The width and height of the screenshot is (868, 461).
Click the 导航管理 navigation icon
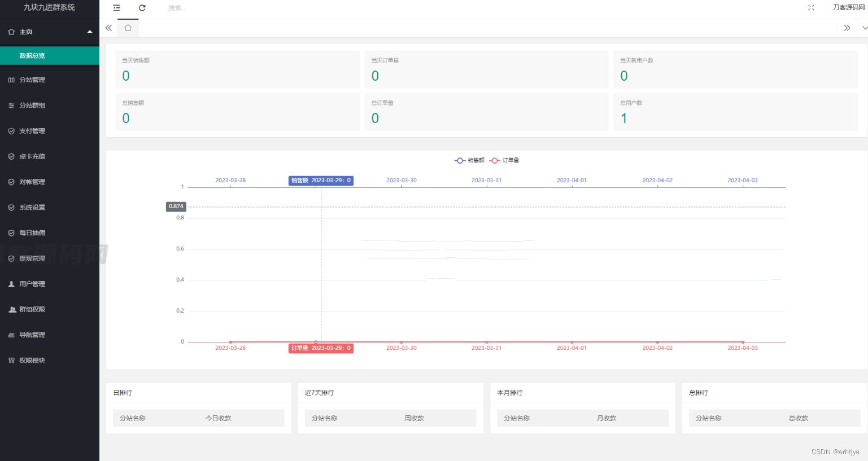coord(11,335)
